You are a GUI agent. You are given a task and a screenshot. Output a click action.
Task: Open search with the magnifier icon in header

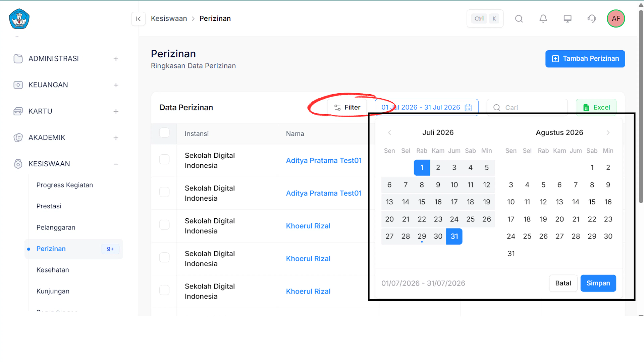519,19
